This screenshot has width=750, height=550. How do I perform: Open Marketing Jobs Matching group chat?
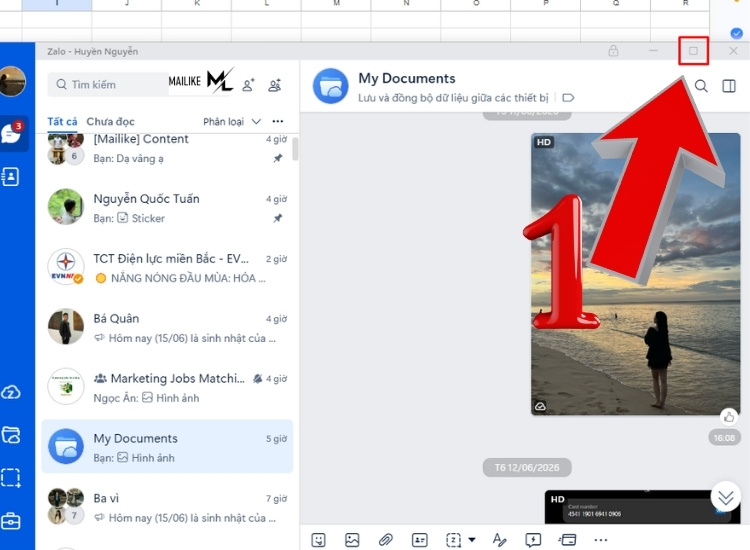[167, 387]
